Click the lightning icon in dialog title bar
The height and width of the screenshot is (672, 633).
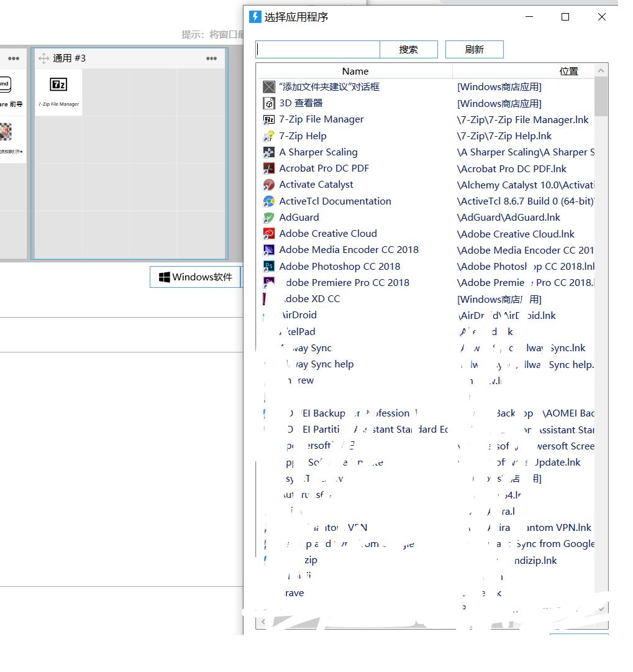coord(255,17)
